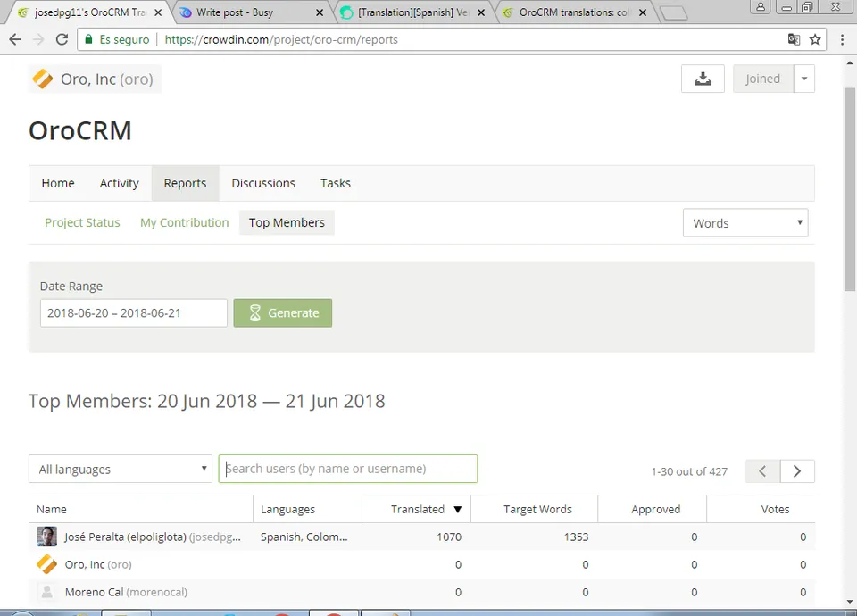This screenshot has width=857, height=616.
Task: Click the browser forward arrow
Action: [38, 39]
